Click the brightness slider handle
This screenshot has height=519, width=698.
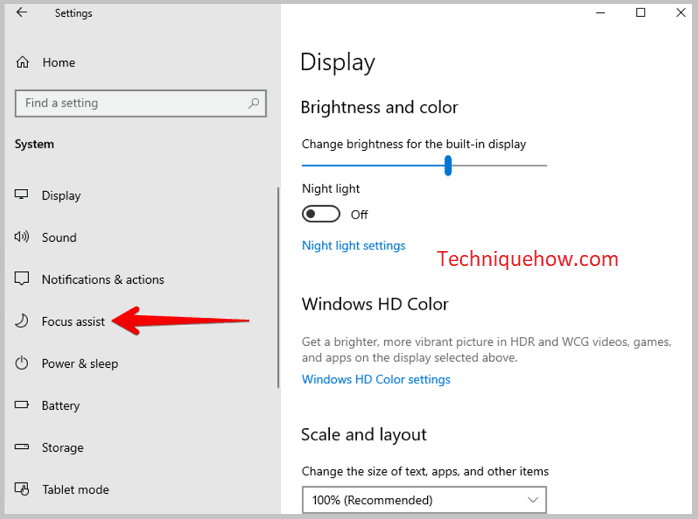448,165
